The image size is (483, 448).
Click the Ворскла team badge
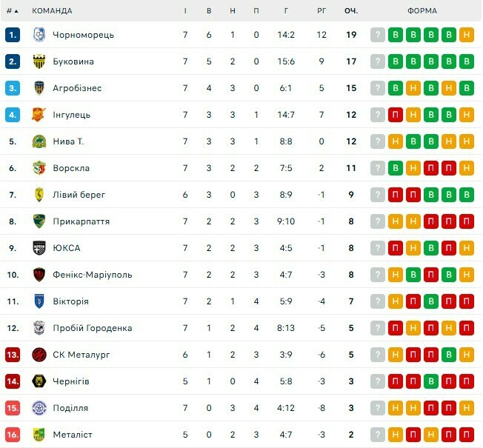click(39, 168)
